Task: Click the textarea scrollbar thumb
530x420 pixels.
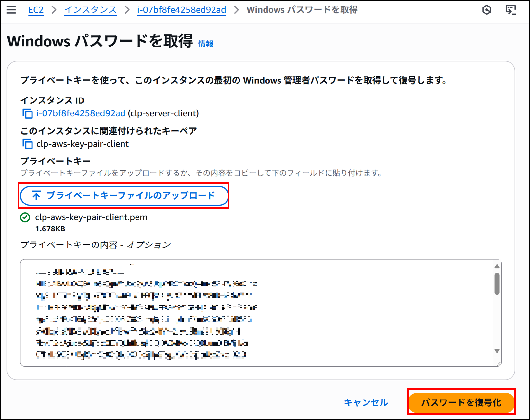Action: [x=497, y=283]
